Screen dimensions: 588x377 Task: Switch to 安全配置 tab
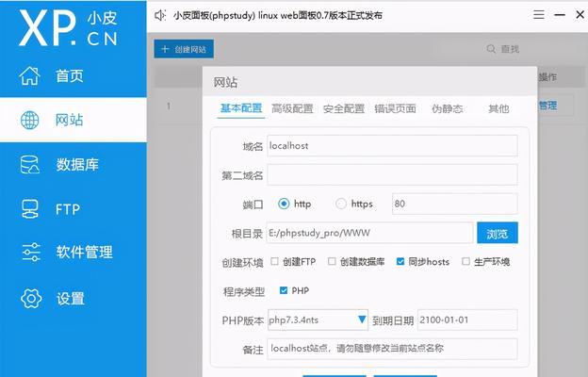click(x=344, y=108)
